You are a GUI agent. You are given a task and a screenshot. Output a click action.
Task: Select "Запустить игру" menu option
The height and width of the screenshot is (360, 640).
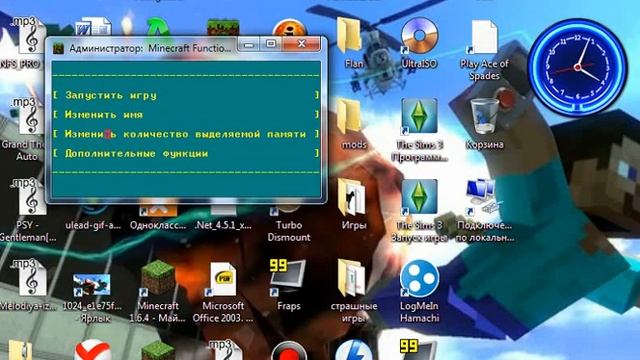click(x=186, y=95)
